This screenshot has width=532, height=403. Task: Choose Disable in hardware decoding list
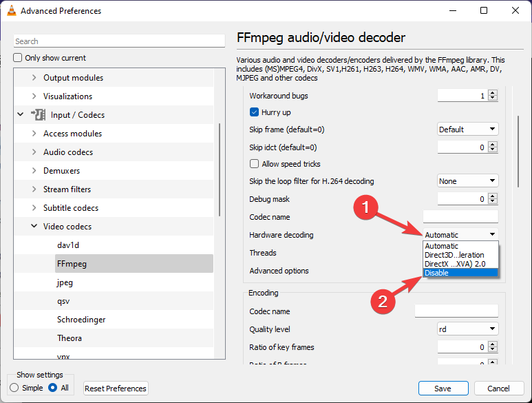point(460,273)
